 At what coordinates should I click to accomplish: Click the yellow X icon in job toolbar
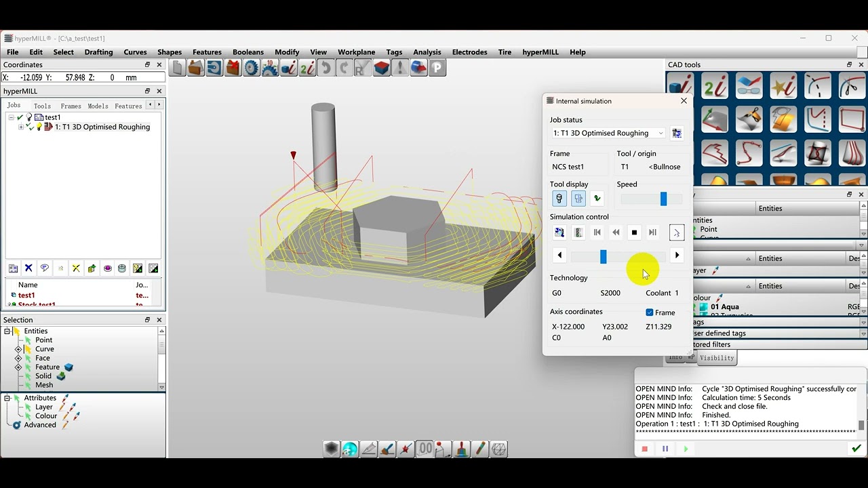pyautogui.click(x=76, y=268)
